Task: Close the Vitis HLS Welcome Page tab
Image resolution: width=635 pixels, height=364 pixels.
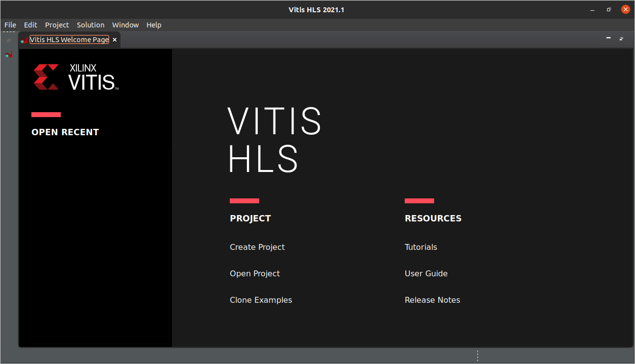Action: point(114,40)
